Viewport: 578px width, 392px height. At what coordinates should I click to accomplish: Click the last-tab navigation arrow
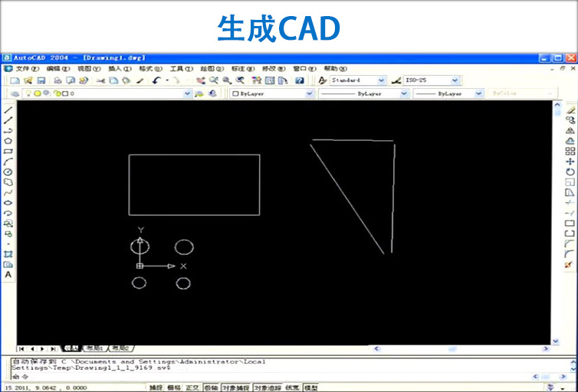click(54, 348)
